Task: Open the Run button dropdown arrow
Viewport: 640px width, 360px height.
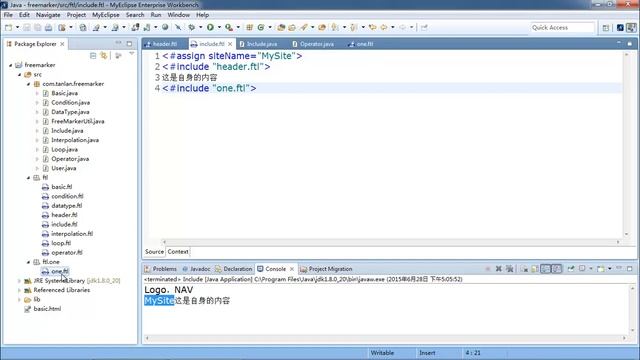Action: 219,27
